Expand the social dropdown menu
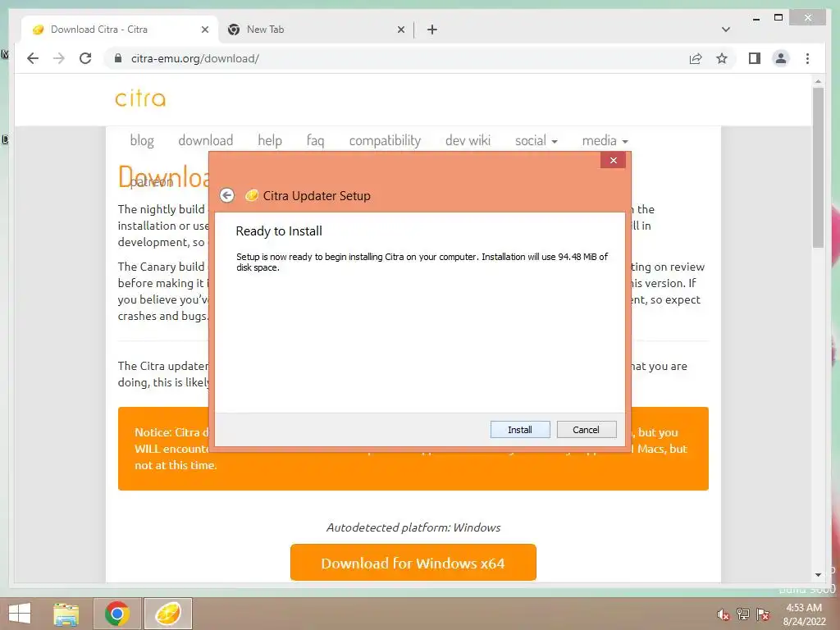The height and width of the screenshot is (630, 840). (536, 140)
